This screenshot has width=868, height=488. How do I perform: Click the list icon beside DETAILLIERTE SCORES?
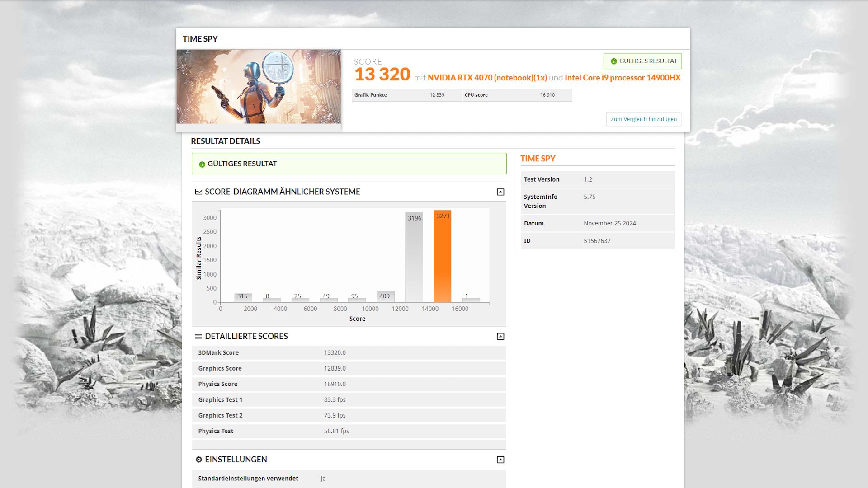pos(198,336)
